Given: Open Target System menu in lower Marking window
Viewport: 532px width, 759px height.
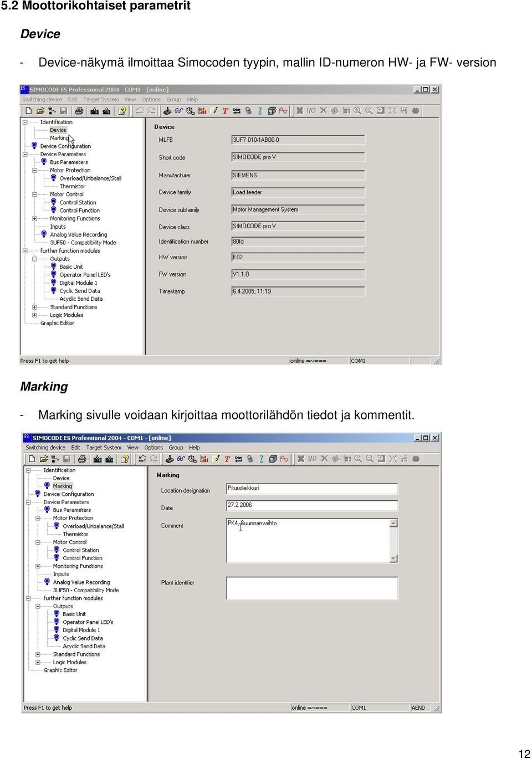Looking at the screenshot, I should 104,448.
